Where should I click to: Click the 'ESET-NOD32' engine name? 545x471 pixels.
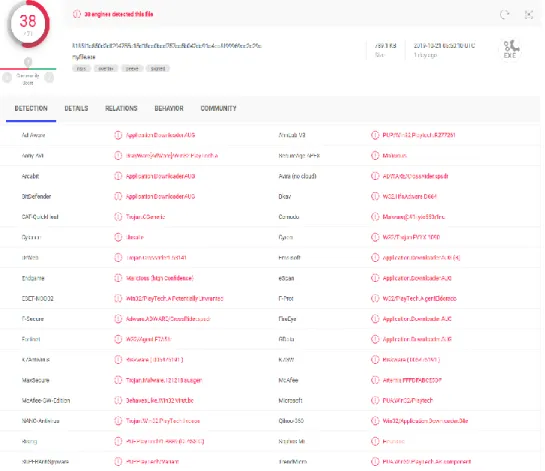pyautogui.click(x=38, y=299)
